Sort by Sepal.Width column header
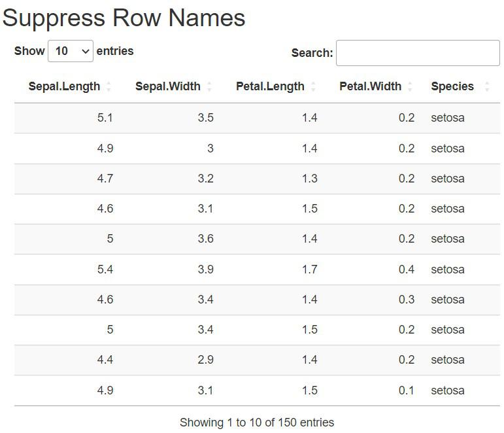The image size is (504, 433). click(168, 86)
